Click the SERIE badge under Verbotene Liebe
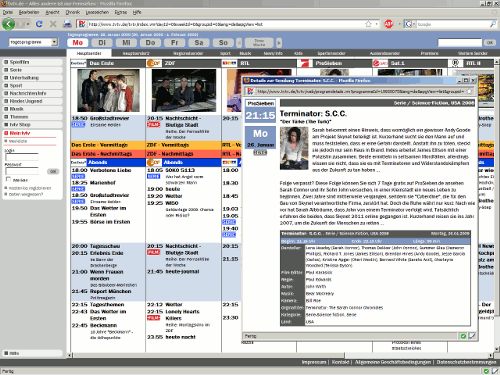 tap(78, 176)
